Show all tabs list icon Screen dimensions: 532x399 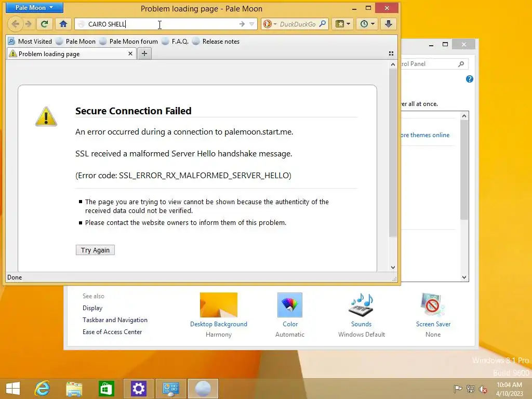pyautogui.click(x=391, y=54)
